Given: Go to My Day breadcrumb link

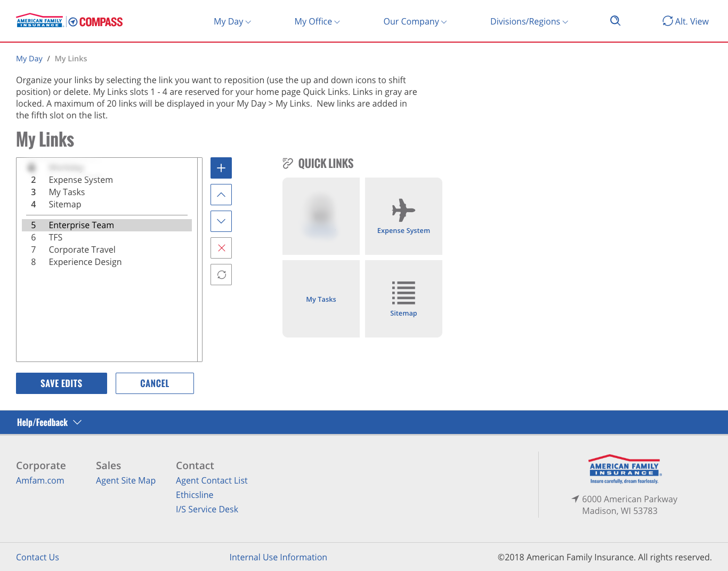Looking at the screenshot, I should tap(29, 59).
